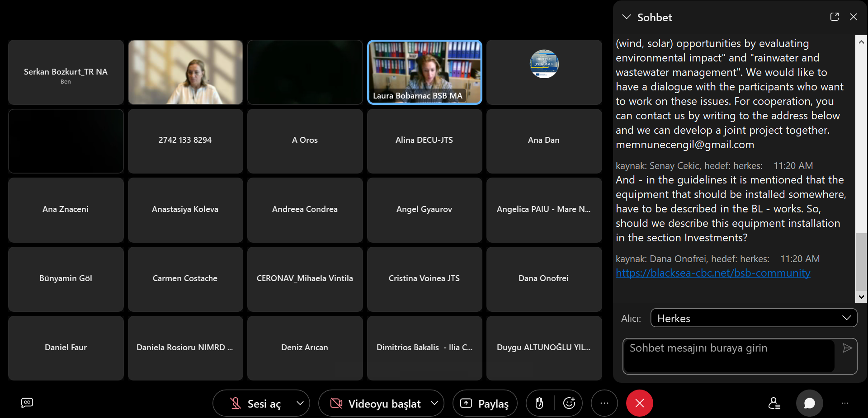Open more options in meeting toolbar

(604, 403)
